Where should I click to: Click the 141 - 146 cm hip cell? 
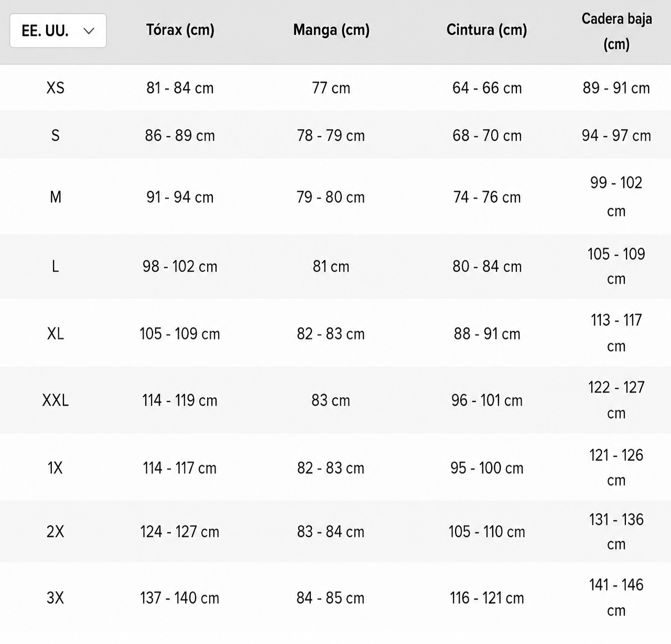point(616,597)
